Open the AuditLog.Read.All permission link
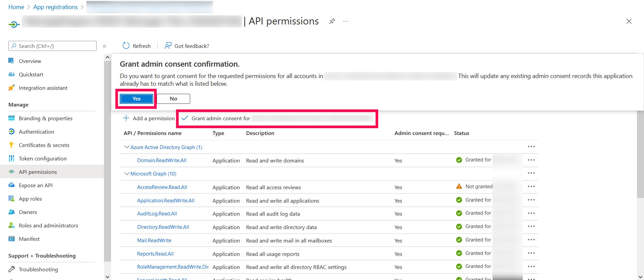644x280 pixels. click(x=157, y=214)
